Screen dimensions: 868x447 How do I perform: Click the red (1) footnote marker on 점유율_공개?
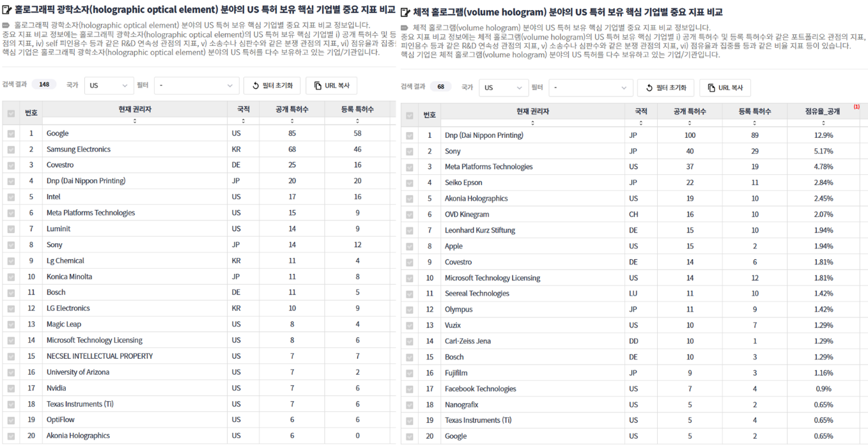[x=856, y=107]
